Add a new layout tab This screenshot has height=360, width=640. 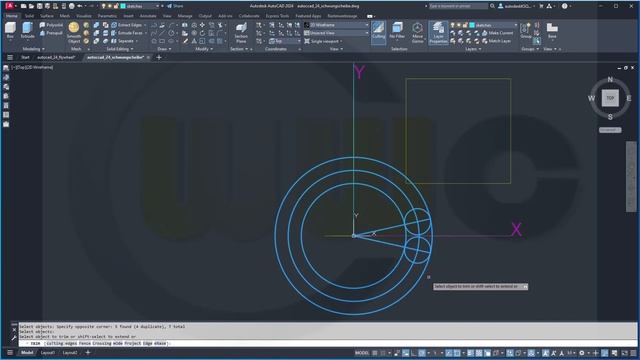pos(88,353)
